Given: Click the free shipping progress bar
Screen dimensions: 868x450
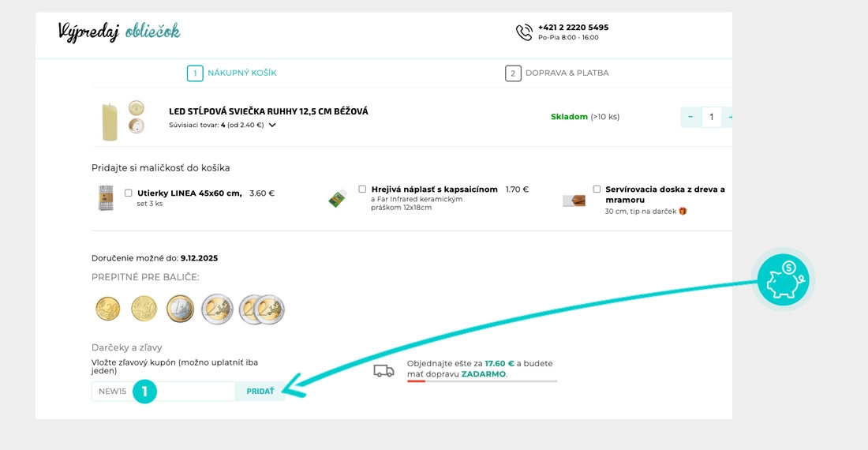Looking at the screenshot, I should [481, 381].
